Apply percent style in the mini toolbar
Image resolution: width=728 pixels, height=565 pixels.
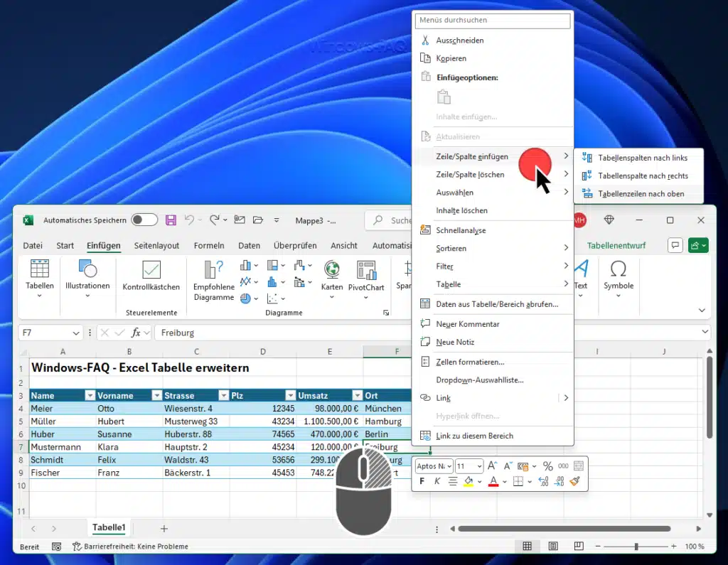point(548,466)
